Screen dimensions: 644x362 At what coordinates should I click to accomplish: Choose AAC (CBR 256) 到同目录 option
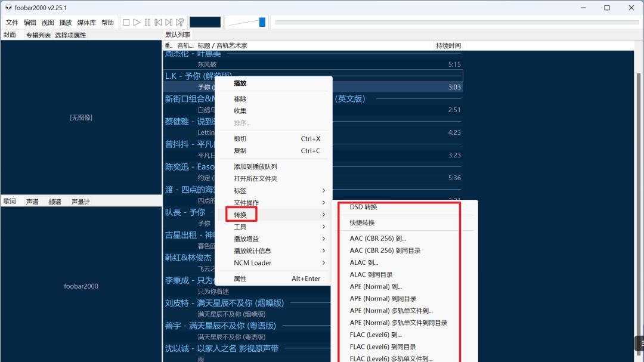coord(404,250)
